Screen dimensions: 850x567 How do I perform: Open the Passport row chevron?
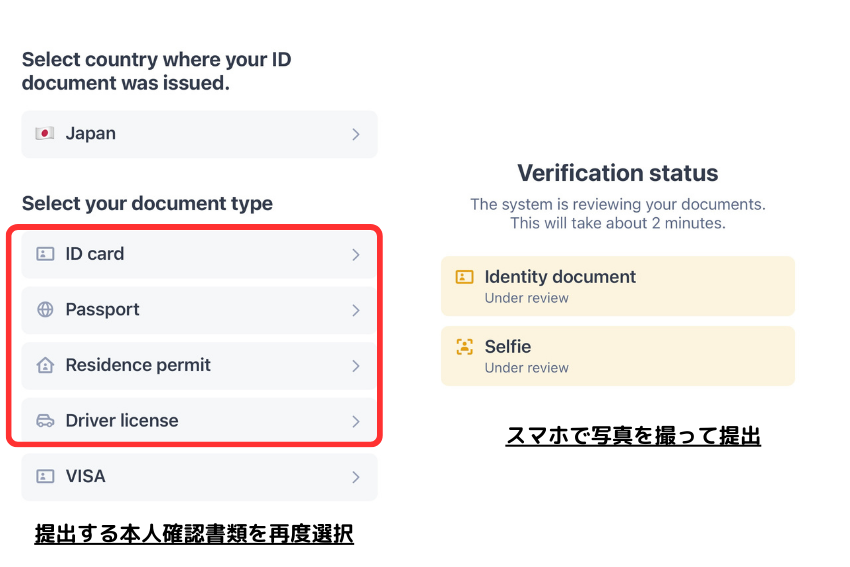[355, 310]
